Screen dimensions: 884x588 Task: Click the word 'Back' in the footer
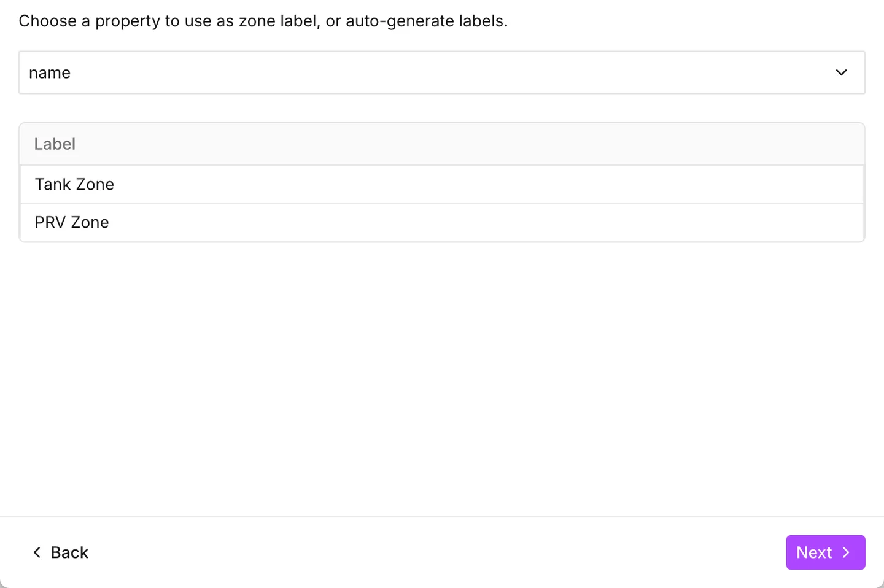(69, 552)
